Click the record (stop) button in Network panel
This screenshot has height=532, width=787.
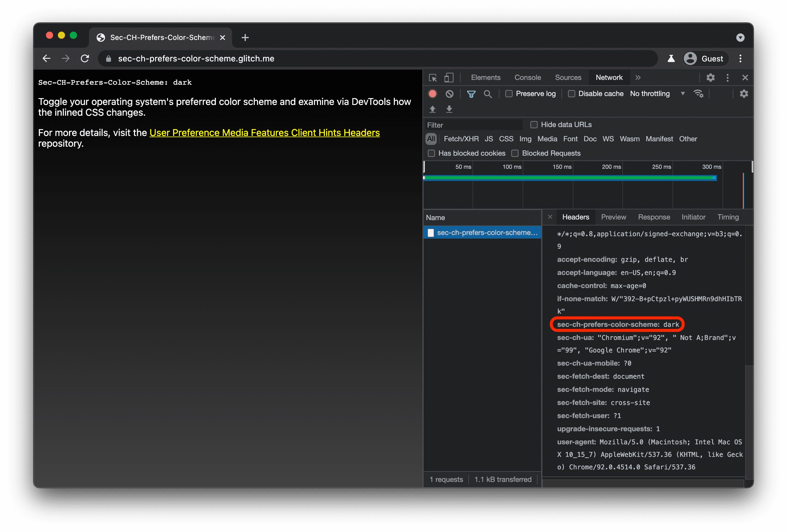tap(433, 93)
